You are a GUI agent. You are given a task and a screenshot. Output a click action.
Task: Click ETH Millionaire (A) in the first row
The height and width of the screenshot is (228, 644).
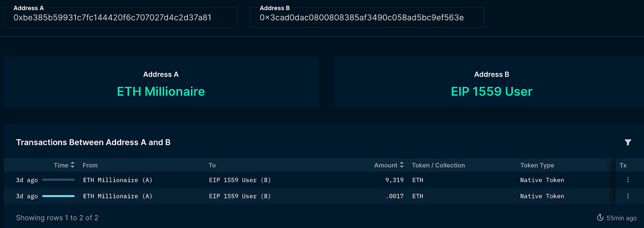(118, 180)
